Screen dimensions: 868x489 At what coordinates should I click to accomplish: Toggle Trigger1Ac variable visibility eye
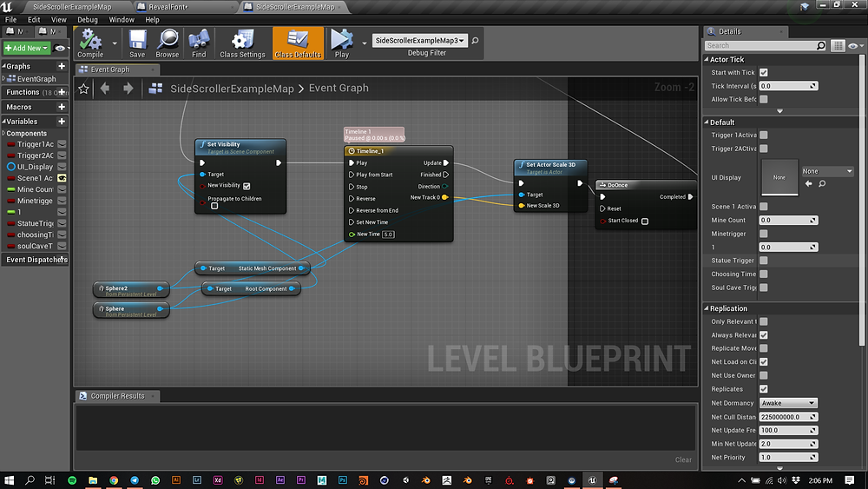(62, 144)
